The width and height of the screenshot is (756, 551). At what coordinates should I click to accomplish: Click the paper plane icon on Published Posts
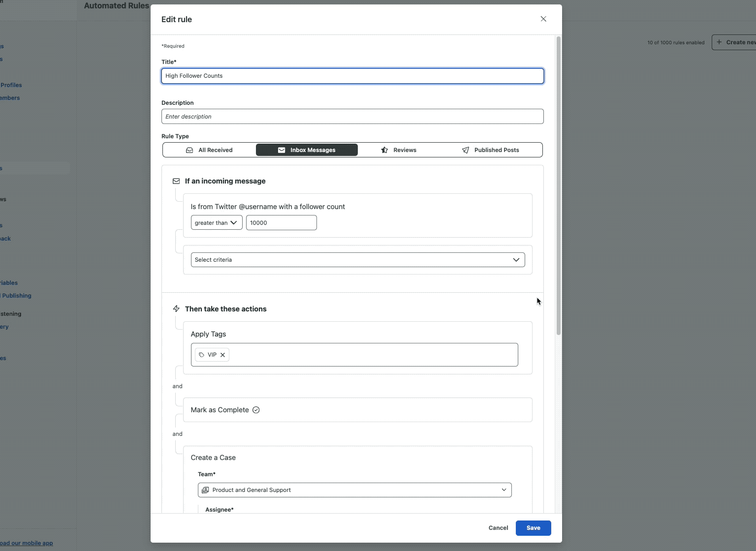(x=466, y=150)
